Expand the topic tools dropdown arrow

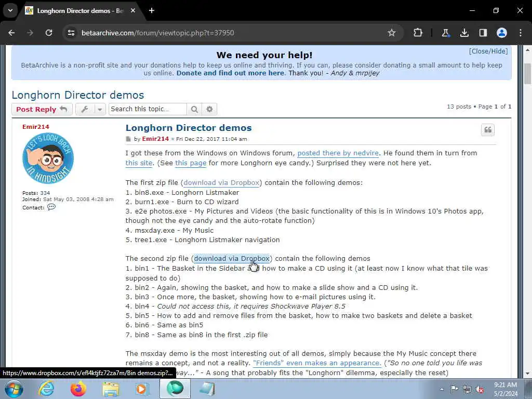click(100, 109)
